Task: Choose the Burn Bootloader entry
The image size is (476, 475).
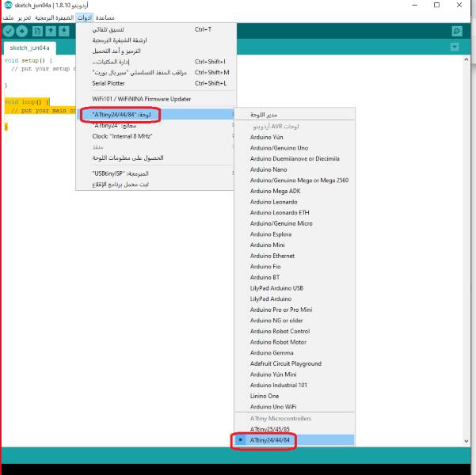Action: [x=156, y=184]
